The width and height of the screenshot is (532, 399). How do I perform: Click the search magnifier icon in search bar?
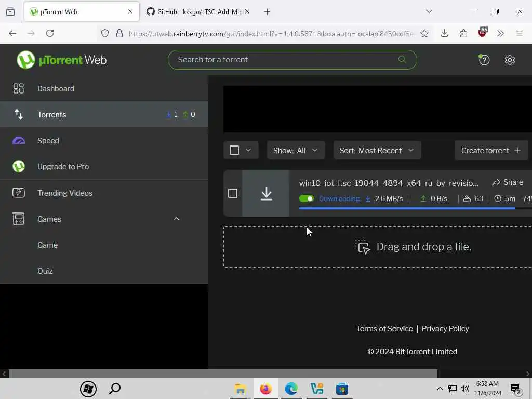[402, 59]
